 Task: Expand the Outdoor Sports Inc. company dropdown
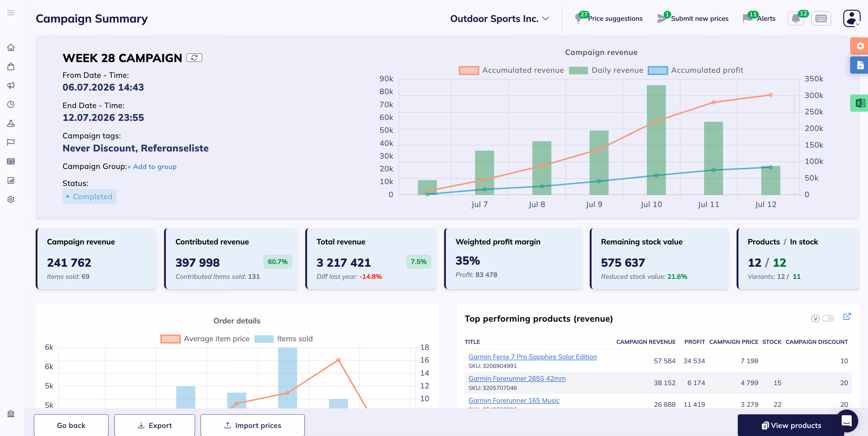[x=499, y=18]
